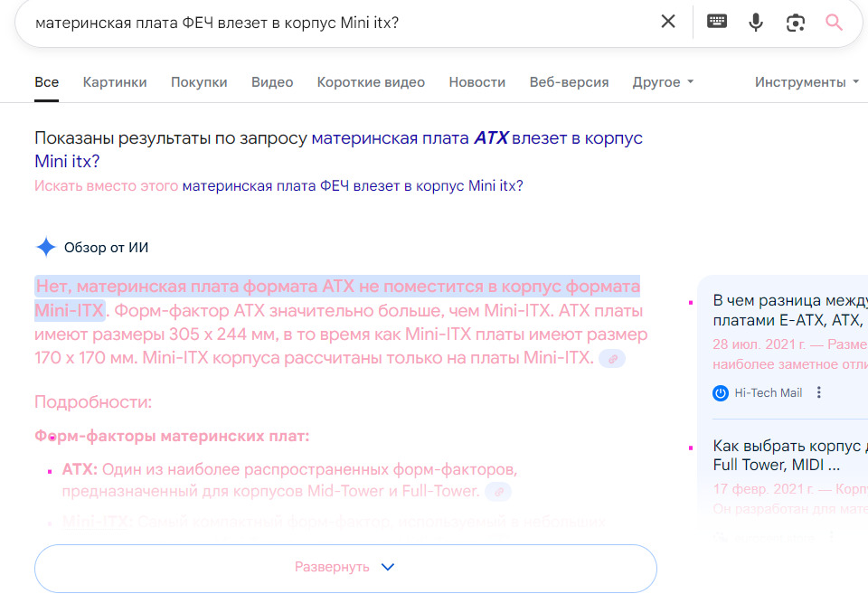Open search by image camera icon
The image size is (868, 594).
pyautogui.click(x=795, y=23)
